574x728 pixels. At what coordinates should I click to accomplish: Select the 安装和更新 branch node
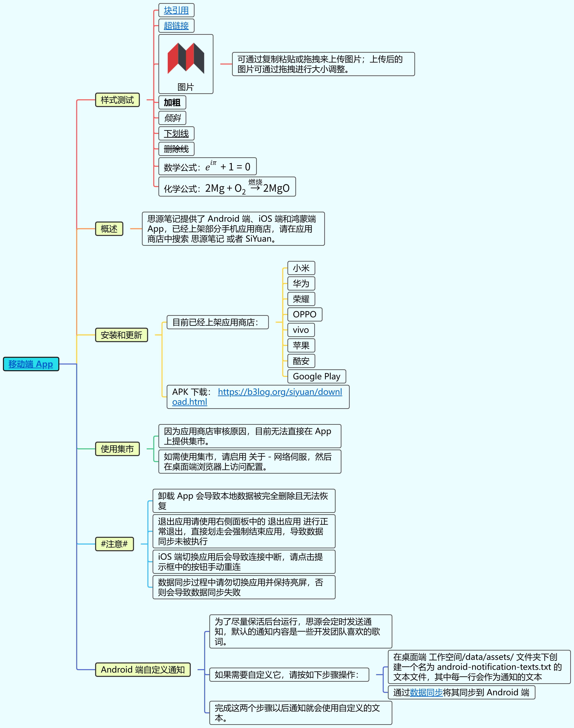click(x=121, y=335)
